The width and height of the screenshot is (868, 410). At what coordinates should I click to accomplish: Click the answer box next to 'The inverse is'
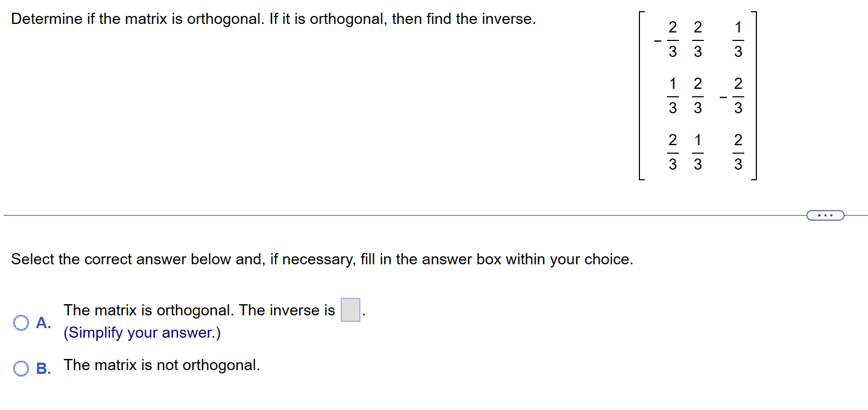click(x=350, y=309)
